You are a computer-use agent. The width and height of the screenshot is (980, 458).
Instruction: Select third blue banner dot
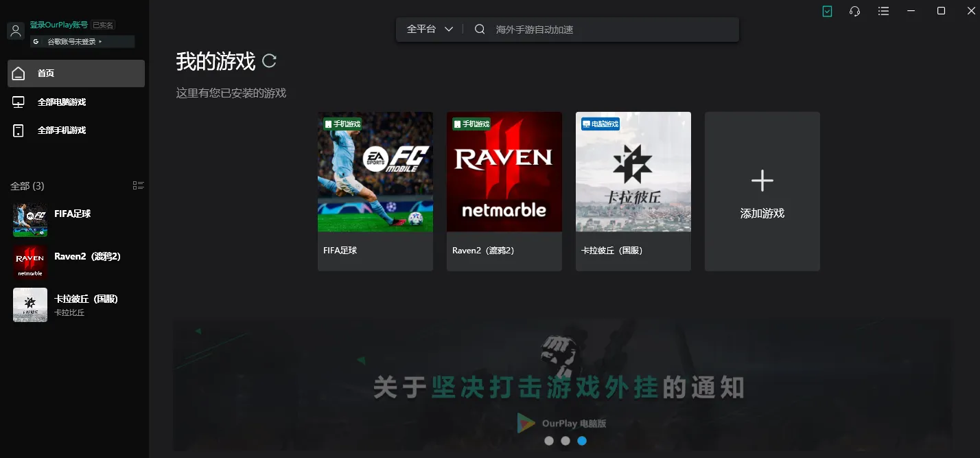click(582, 441)
